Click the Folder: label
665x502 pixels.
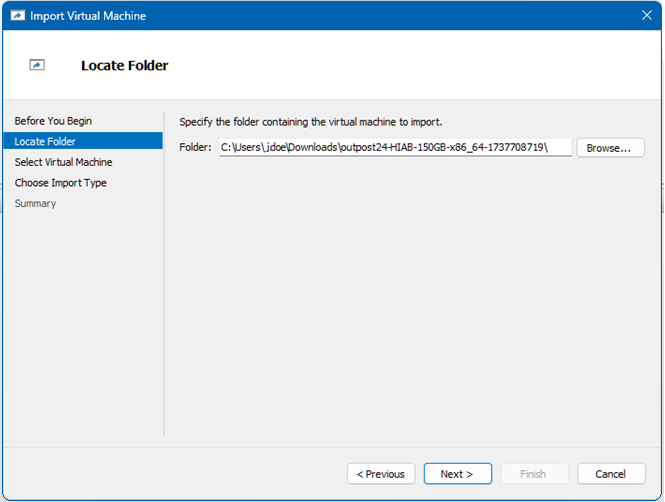click(x=196, y=148)
